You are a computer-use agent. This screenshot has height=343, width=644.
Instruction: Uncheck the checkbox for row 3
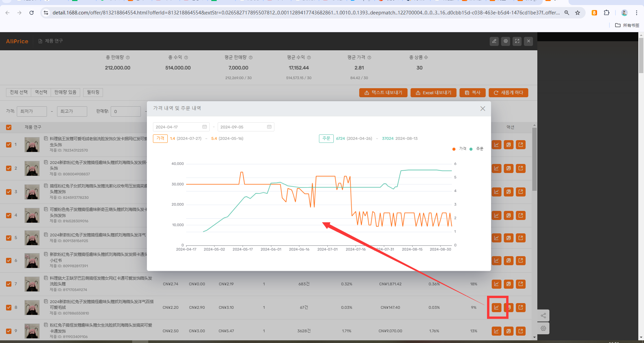coord(9,192)
